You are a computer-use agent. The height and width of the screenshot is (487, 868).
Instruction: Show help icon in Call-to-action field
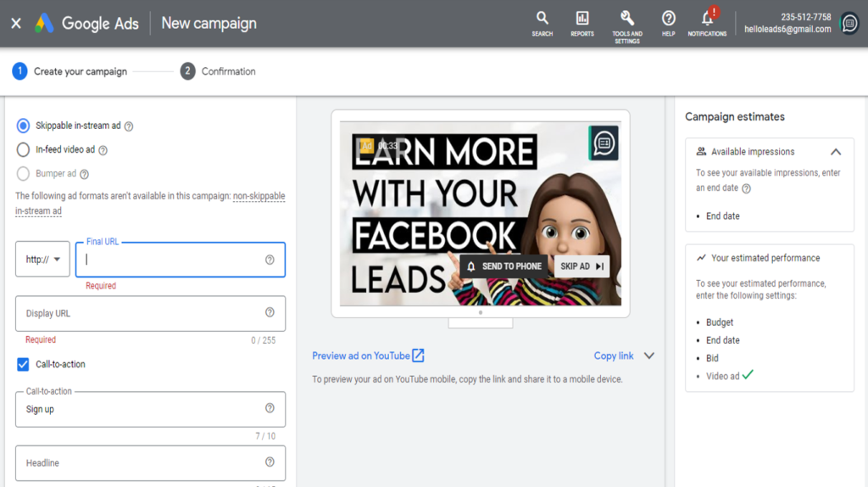coord(270,408)
